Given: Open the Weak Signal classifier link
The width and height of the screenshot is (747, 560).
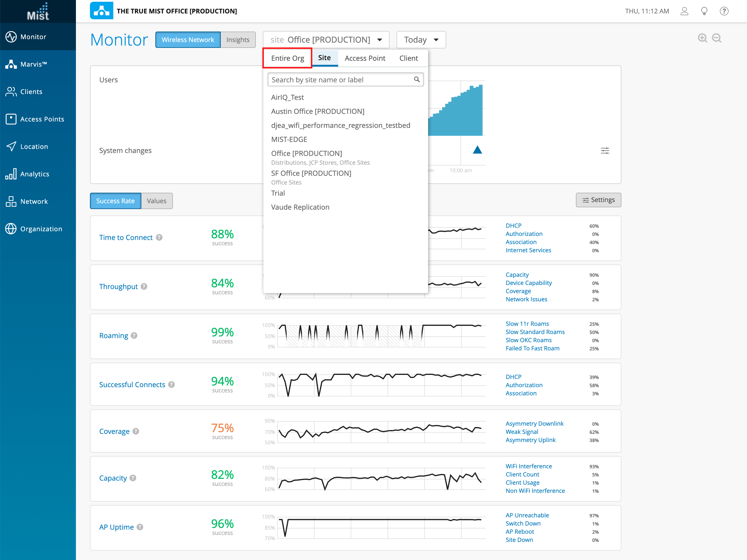Looking at the screenshot, I should click(x=522, y=432).
